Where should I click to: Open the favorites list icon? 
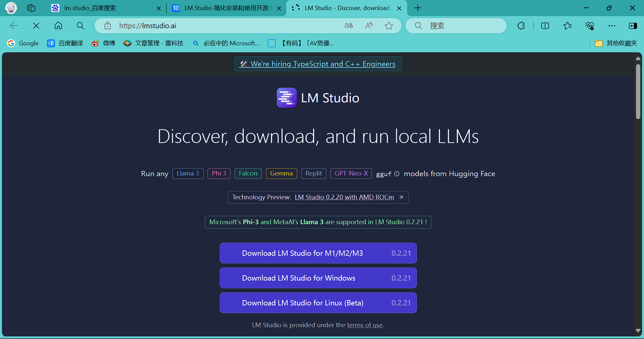click(x=568, y=26)
